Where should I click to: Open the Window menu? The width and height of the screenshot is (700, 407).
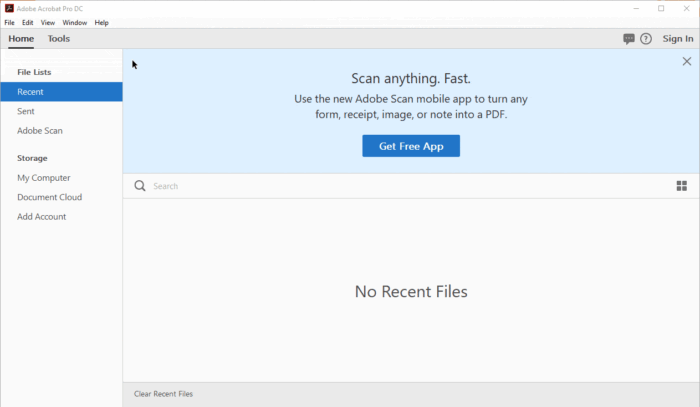[x=74, y=22]
